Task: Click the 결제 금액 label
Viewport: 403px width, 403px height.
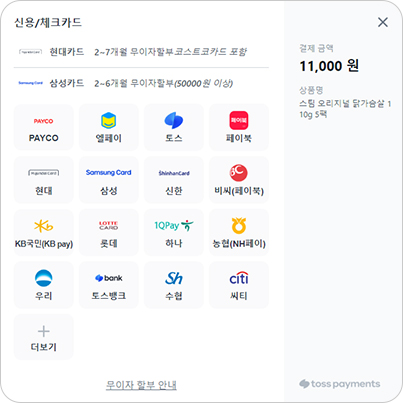Action: [x=316, y=48]
